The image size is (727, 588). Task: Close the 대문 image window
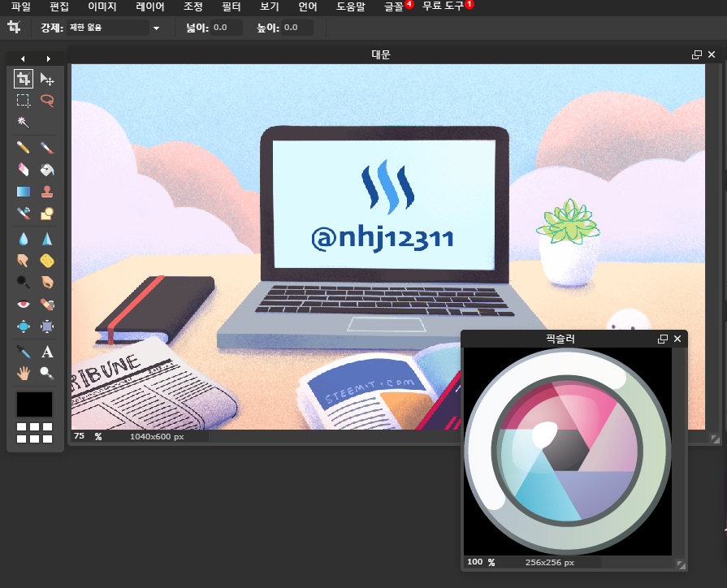[x=712, y=54]
